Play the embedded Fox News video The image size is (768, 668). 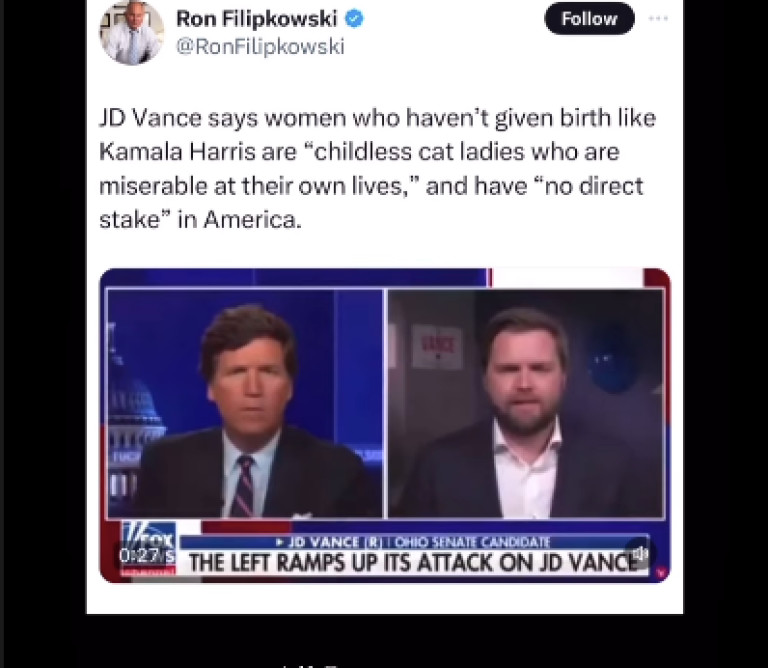click(x=385, y=425)
